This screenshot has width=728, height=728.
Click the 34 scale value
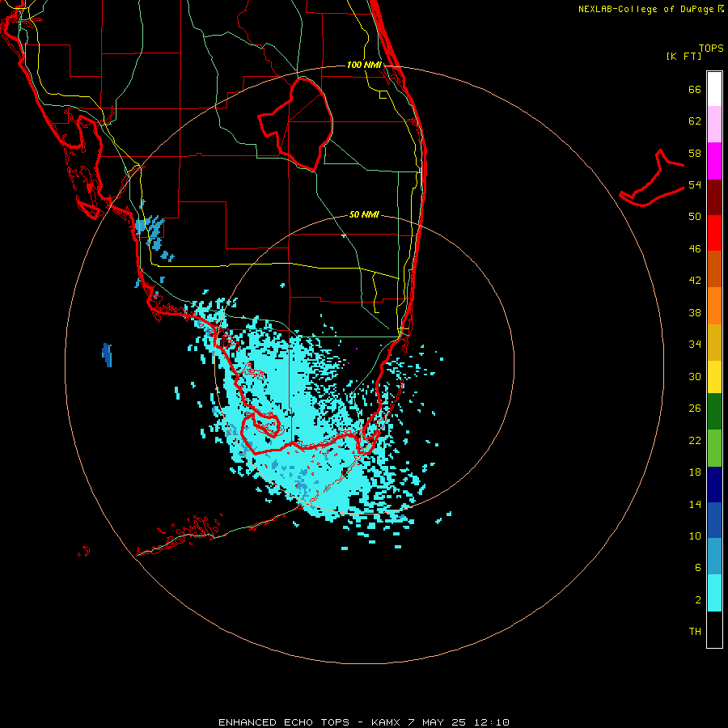coord(695,345)
